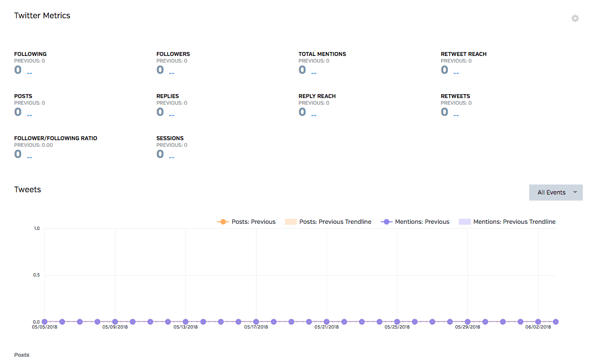
Task: Click the 05/29/2018 axis date label
Action: (468, 327)
